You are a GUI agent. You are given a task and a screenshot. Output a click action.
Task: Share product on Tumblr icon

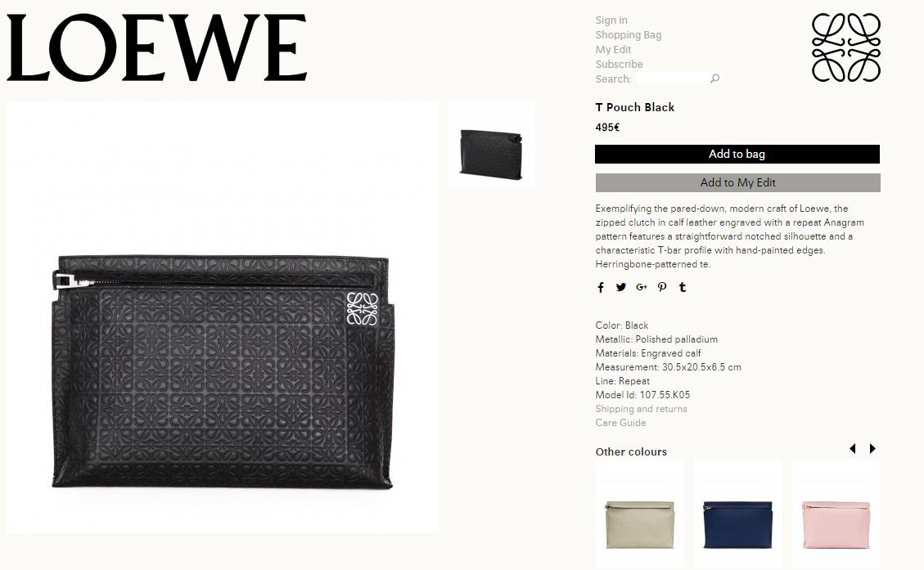(x=683, y=287)
